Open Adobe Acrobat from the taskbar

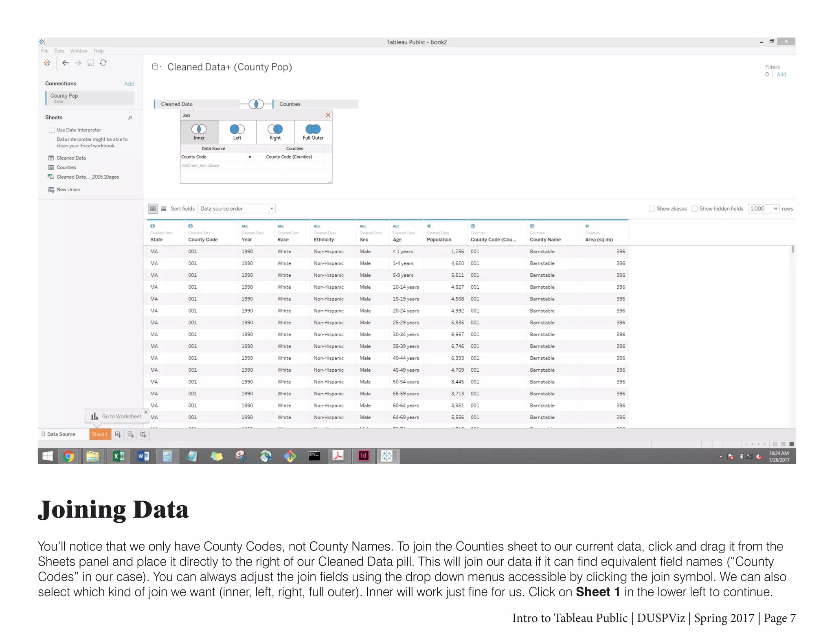[x=338, y=456]
